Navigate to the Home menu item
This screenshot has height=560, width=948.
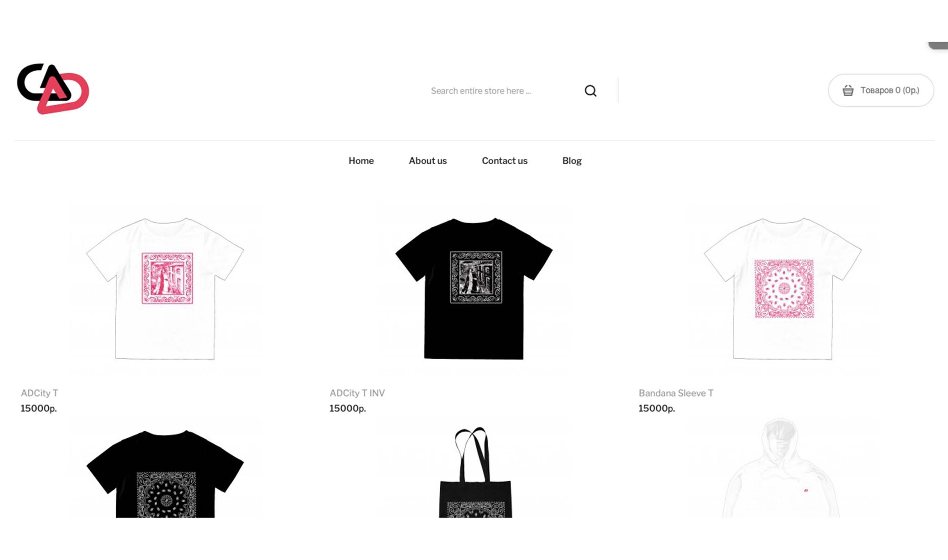pos(361,161)
